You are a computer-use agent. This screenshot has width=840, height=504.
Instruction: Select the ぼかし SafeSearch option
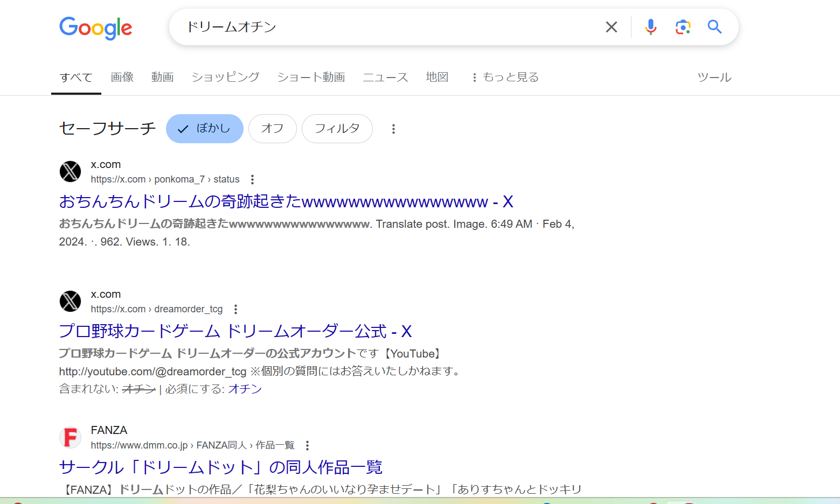click(x=205, y=129)
